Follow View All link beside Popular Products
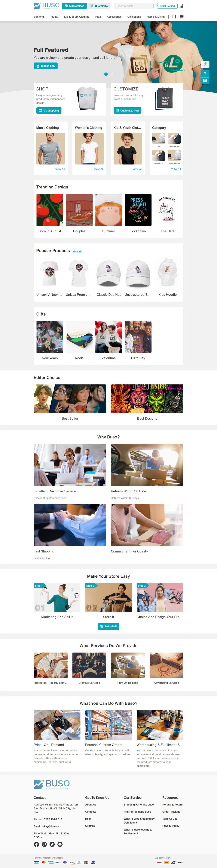The height and width of the screenshot is (868, 217). point(77,251)
